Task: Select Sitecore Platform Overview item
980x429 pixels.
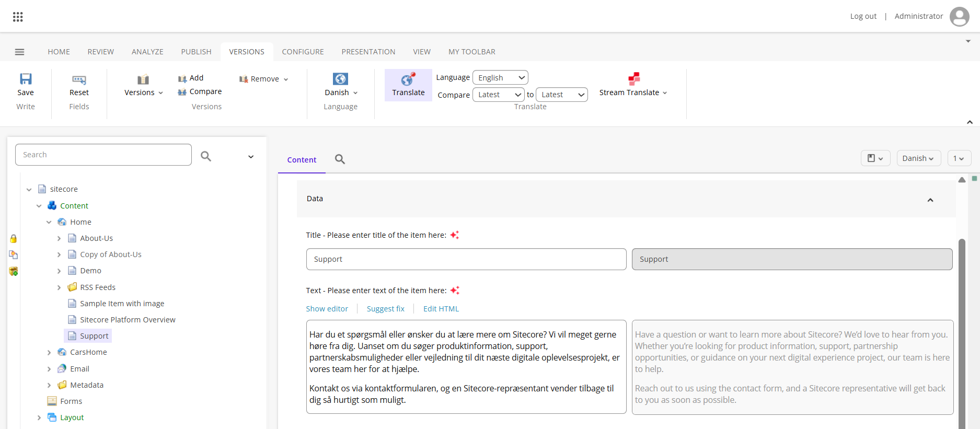Action: pyautogui.click(x=128, y=320)
